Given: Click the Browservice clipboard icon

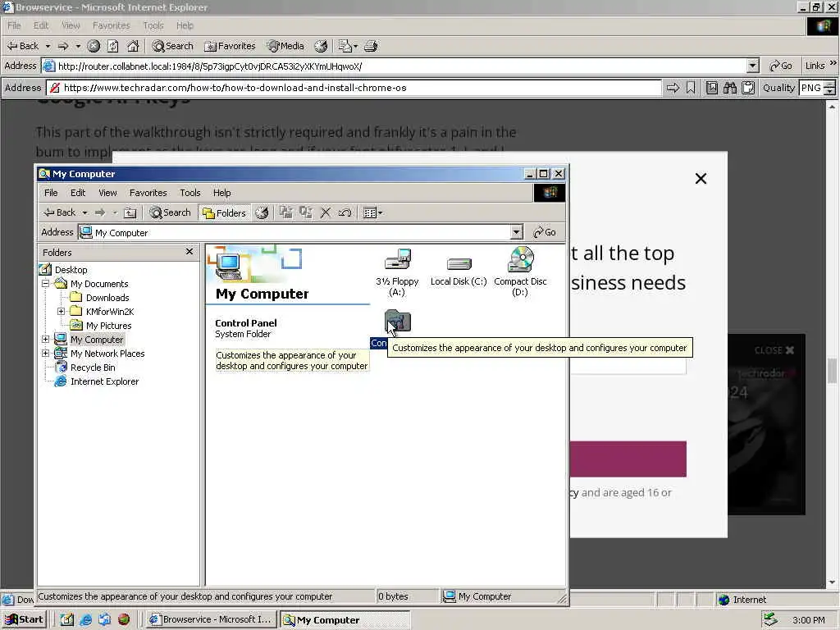Looking at the screenshot, I should (748, 88).
